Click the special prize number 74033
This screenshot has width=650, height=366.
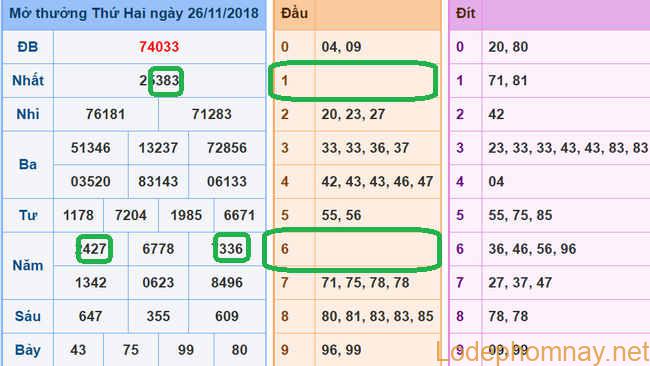pos(159,47)
